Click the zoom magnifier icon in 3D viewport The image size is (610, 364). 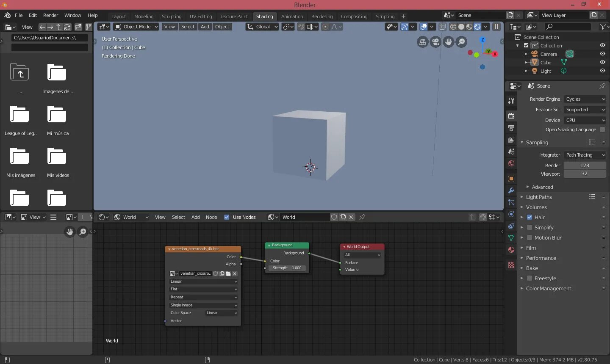point(461,42)
